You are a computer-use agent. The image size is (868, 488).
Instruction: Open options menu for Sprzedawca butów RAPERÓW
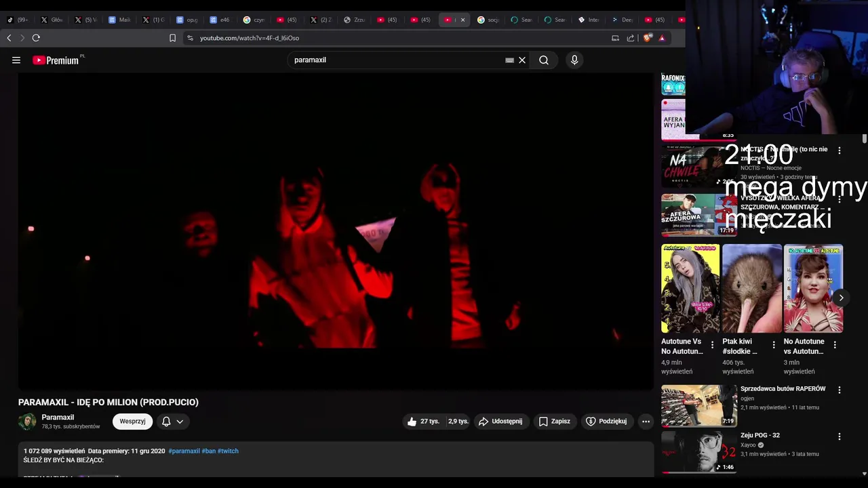pos(840,390)
